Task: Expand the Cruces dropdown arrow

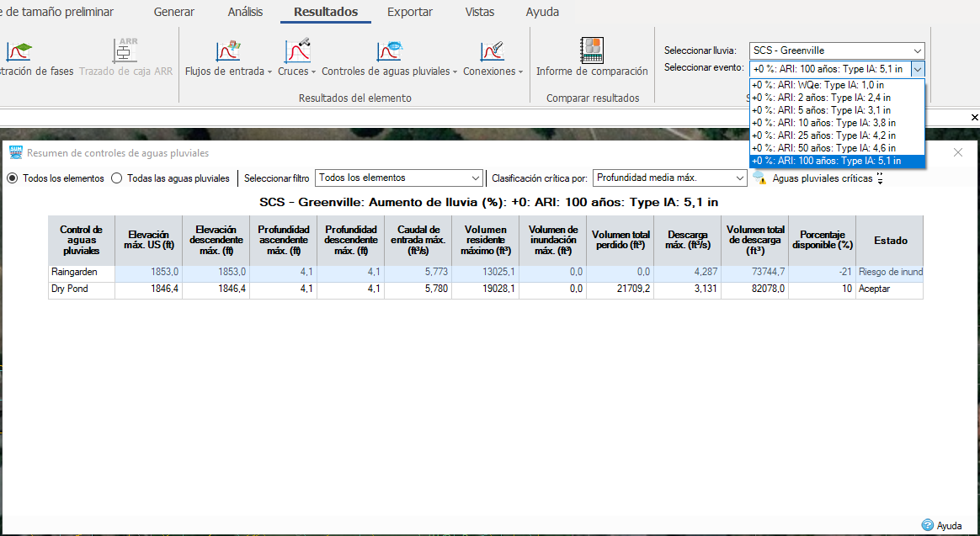Action: tap(313, 72)
